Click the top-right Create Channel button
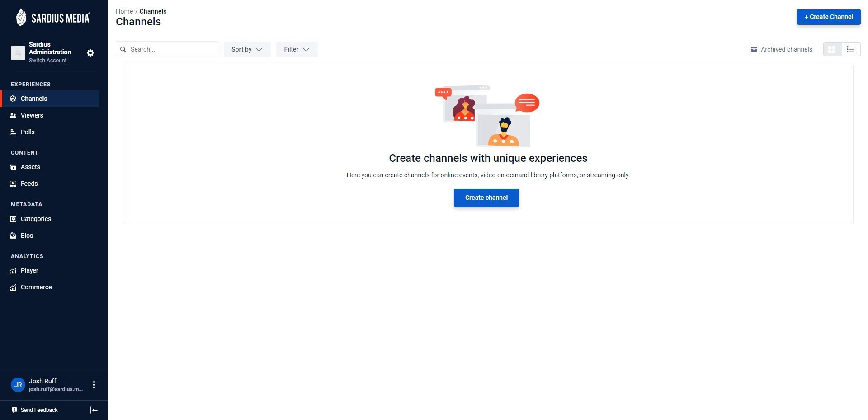The width and height of the screenshot is (868, 420). 829,17
